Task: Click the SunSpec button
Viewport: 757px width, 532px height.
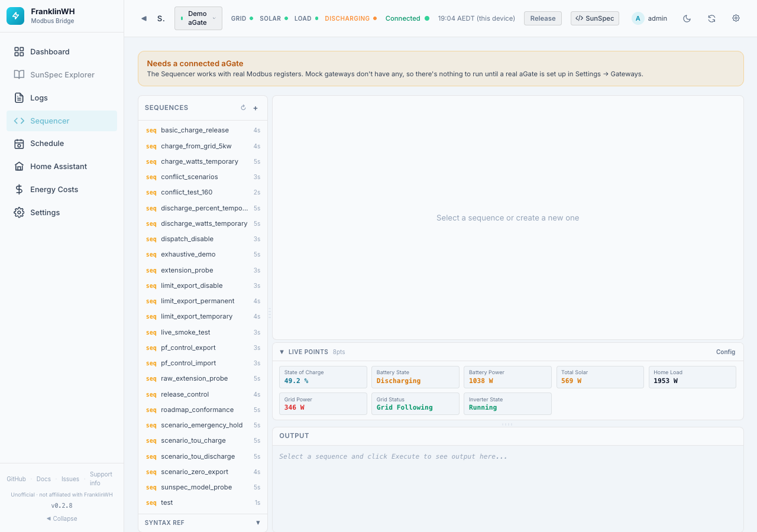Action: point(595,18)
